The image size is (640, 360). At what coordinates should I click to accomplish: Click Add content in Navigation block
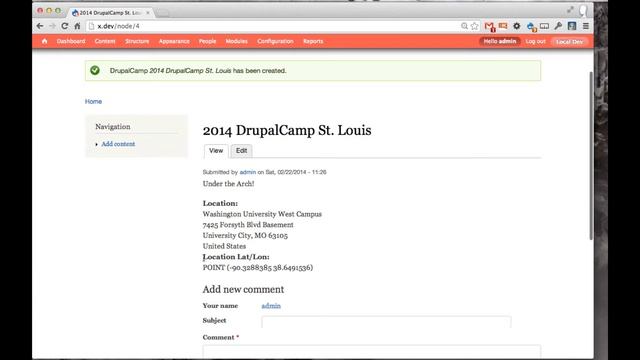tap(118, 144)
